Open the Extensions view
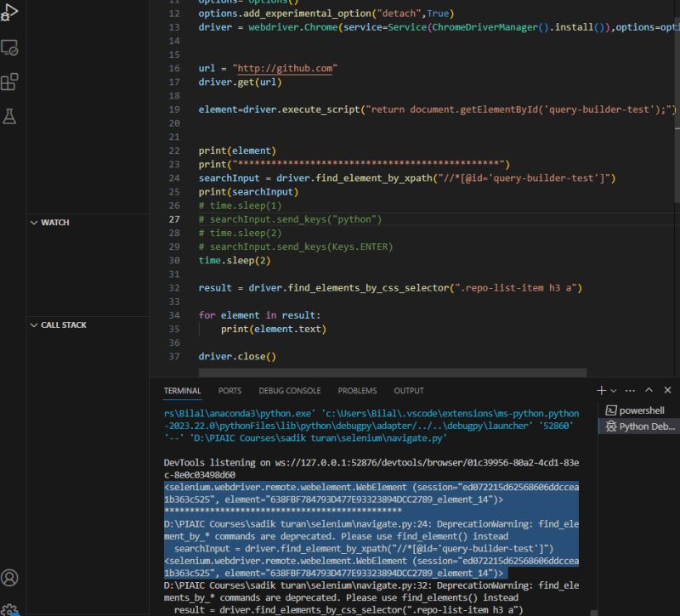680x616 pixels. click(10, 82)
